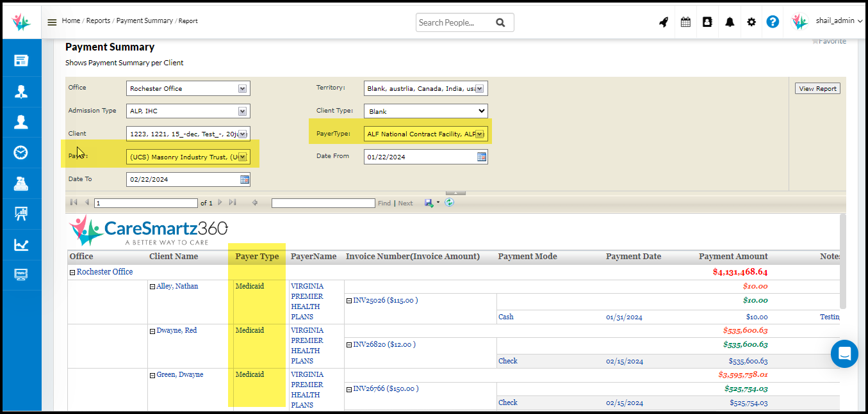Open the calendar icon in header
868x414 pixels.
click(685, 22)
